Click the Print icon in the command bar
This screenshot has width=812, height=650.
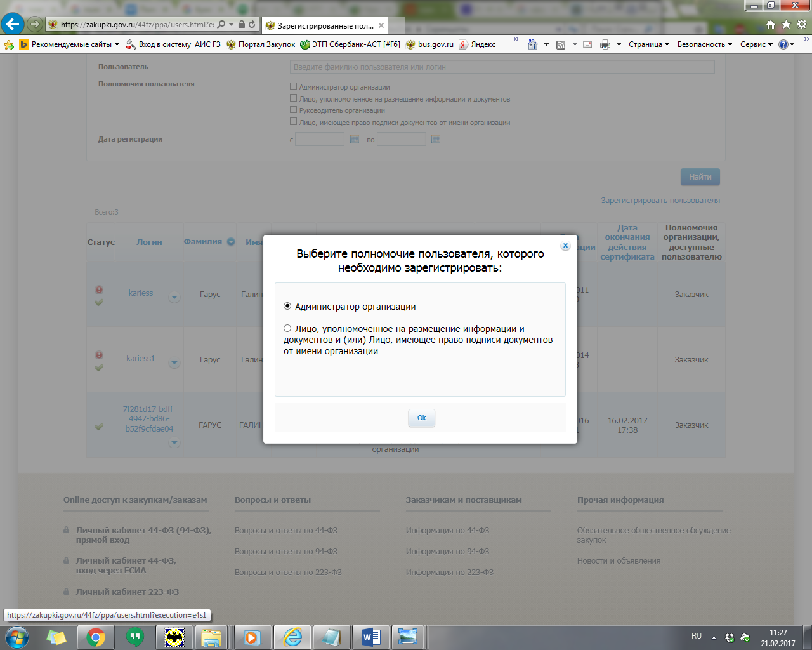pos(605,44)
